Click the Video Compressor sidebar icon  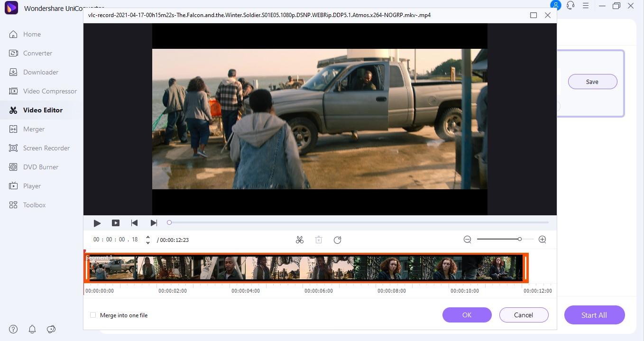[x=14, y=91]
